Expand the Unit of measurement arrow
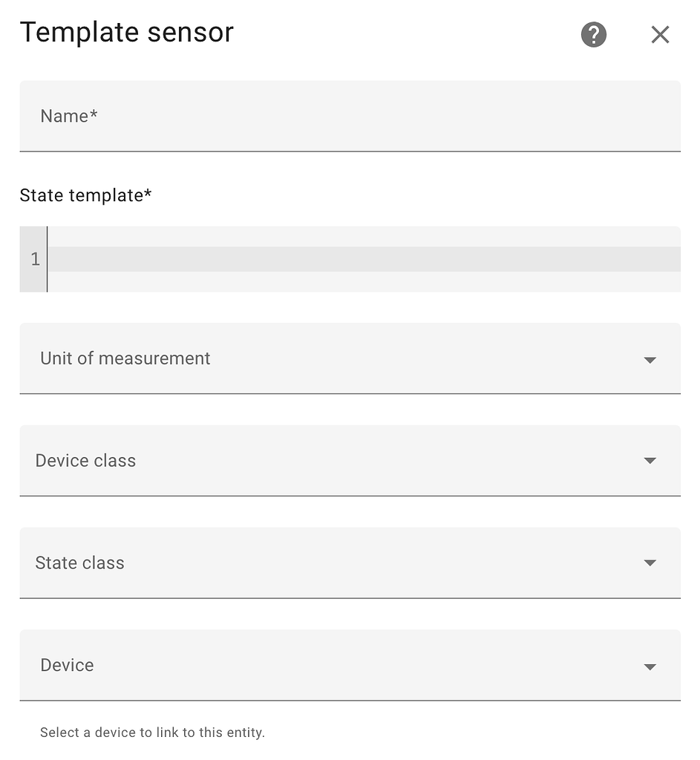Image resolution: width=700 pixels, height=760 pixels. pos(650,360)
